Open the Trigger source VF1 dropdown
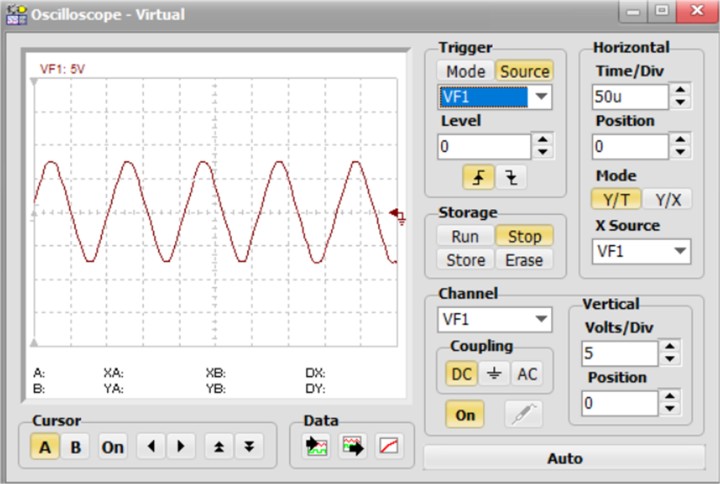Viewport: 720px width, 484px height. (541, 97)
